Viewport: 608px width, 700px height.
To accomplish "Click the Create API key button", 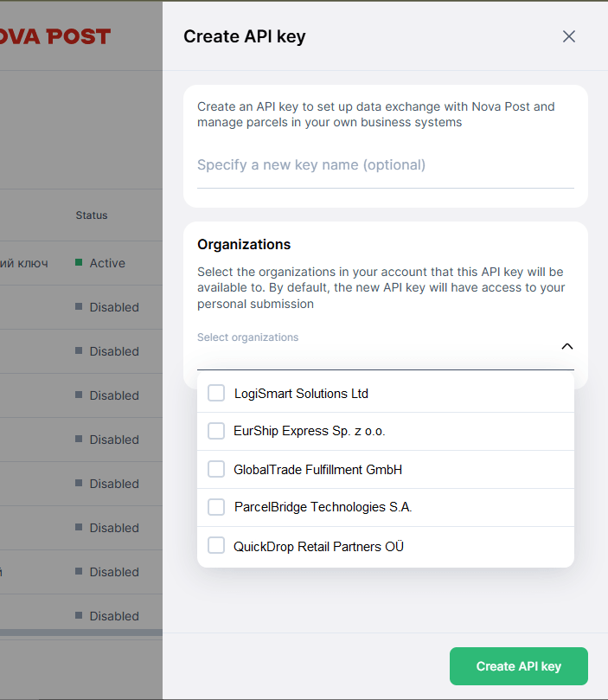I will click(518, 666).
